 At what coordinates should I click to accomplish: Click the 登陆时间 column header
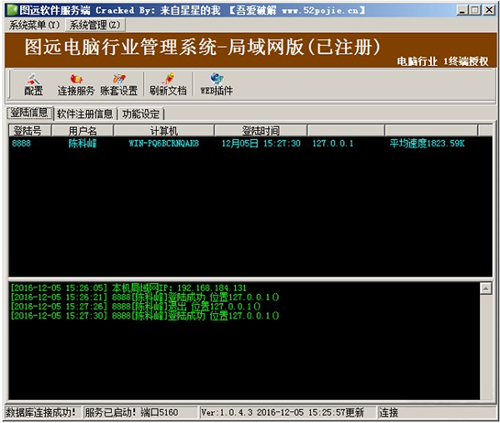[x=261, y=131]
